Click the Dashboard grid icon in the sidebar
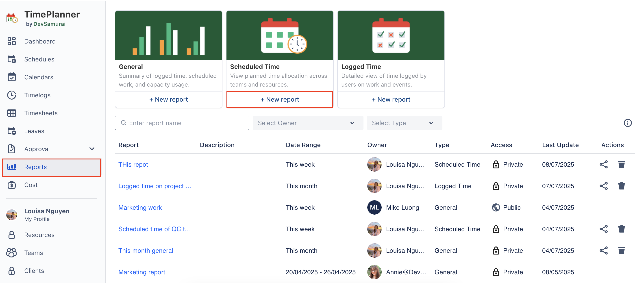 coord(11,41)
